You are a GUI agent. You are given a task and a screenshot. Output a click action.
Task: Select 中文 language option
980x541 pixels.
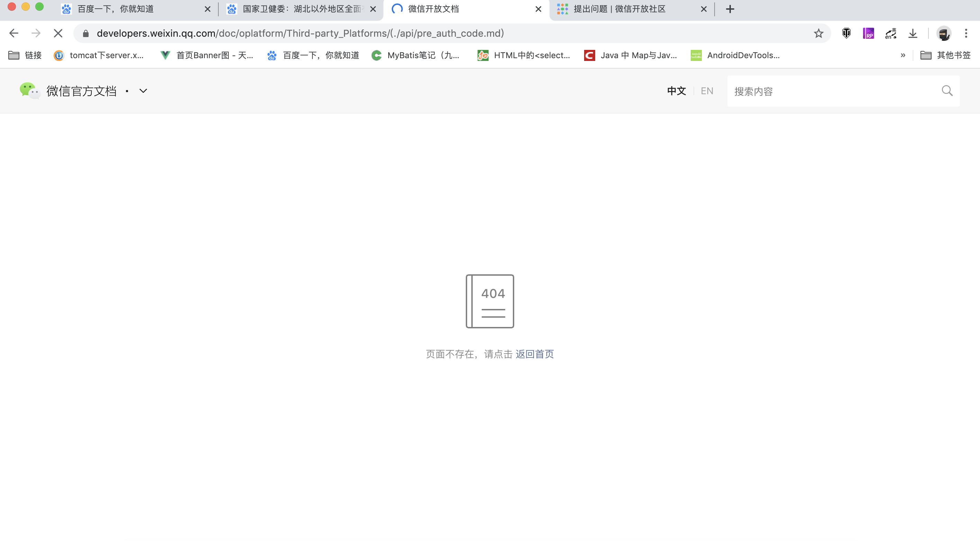tap(677, 91)
